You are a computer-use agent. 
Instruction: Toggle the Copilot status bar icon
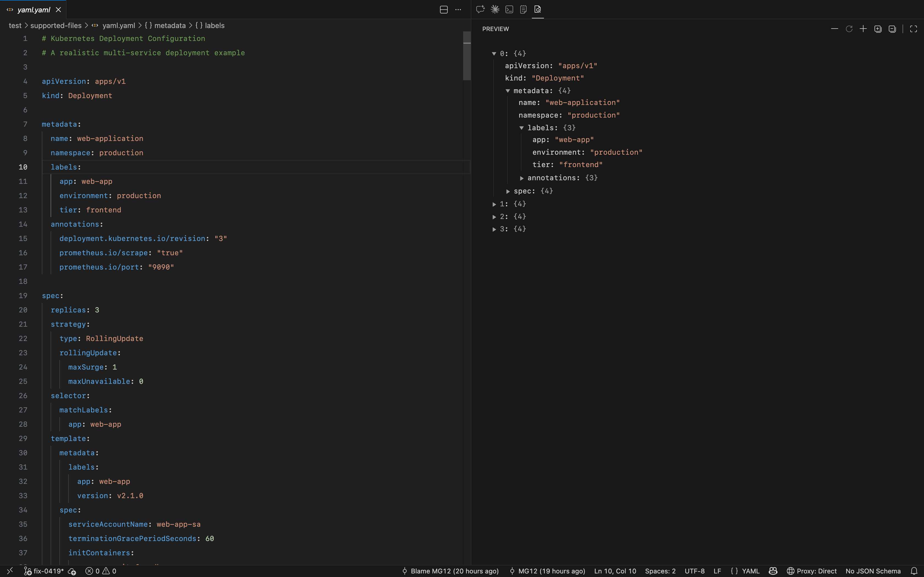point(773,571)
